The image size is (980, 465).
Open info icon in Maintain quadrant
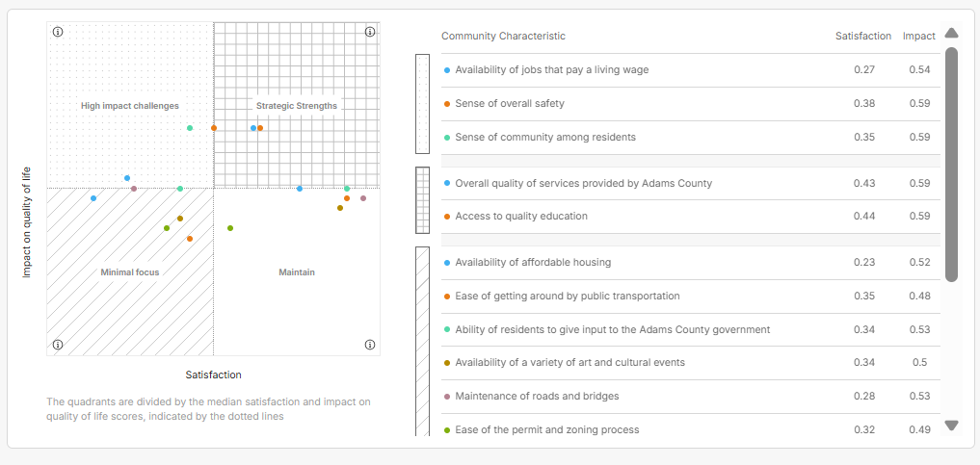pyautogui.click(x=369, y=344)
